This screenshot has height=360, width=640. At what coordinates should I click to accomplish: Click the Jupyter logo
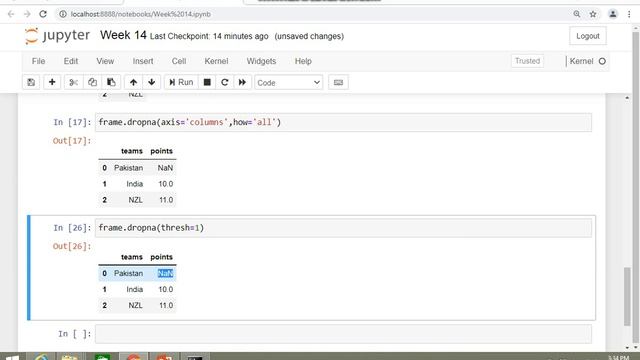pyautogui.click(x=57, y=36)
